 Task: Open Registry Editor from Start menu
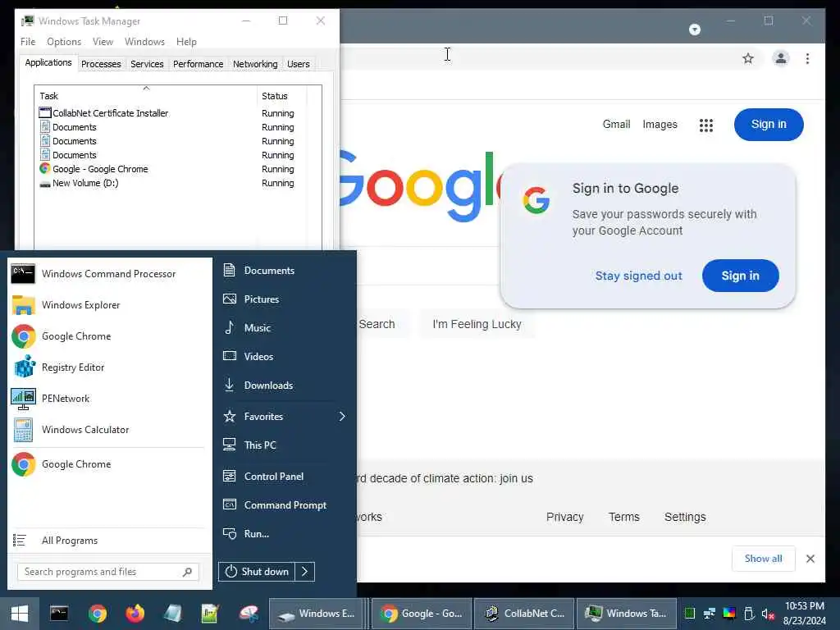(x=109, y=367)
